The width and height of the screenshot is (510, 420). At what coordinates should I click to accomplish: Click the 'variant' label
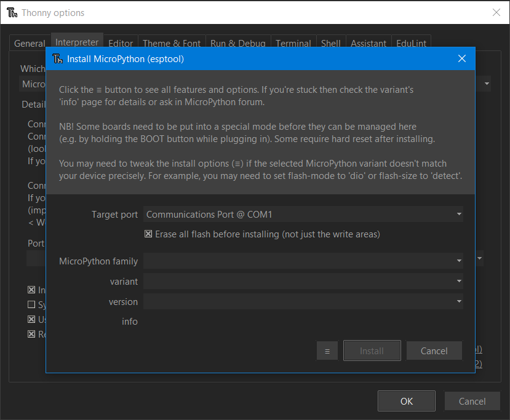click(x=124, y=282)
